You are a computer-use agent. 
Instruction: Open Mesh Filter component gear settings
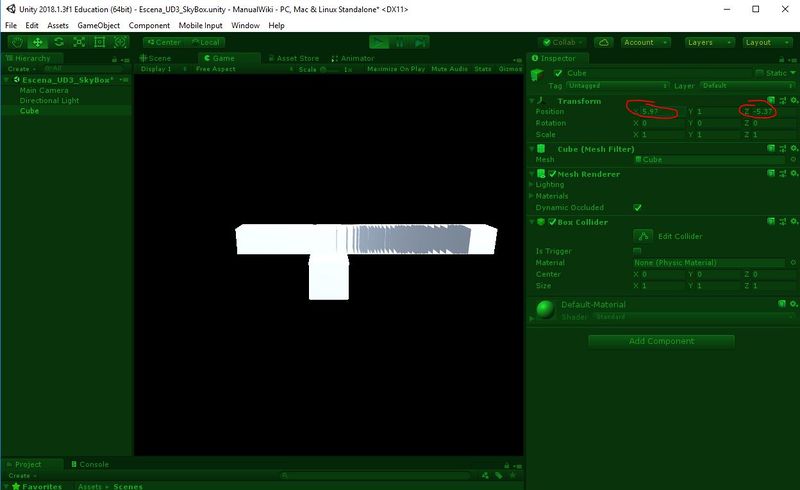click(794, 149)
